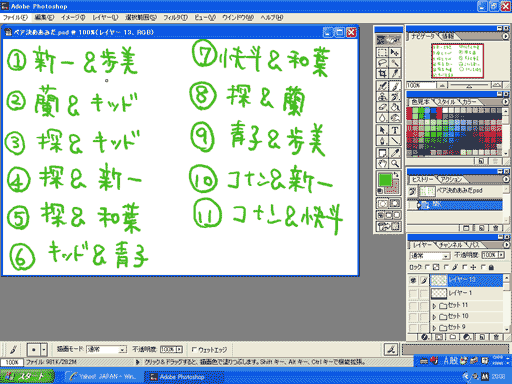Select the Notes tool
512x384 pixels.
click(382, 153)
